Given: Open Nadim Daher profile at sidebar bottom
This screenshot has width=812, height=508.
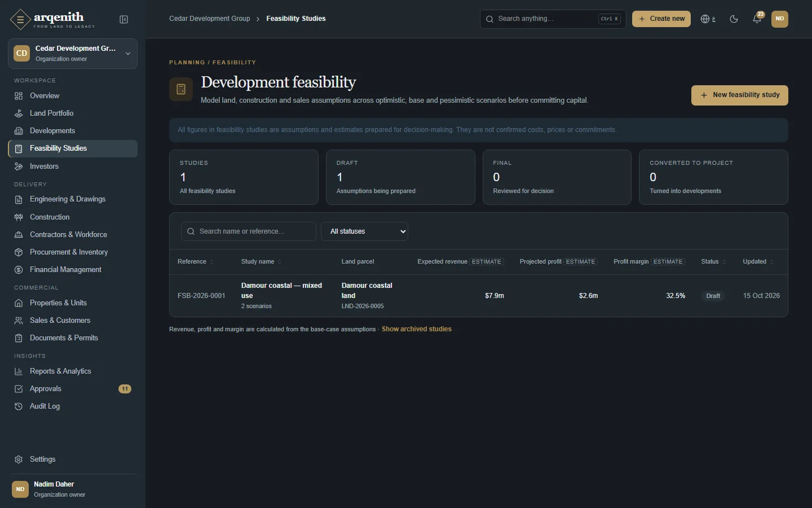Looking at the screenshot, I should [x=73, y=489].
